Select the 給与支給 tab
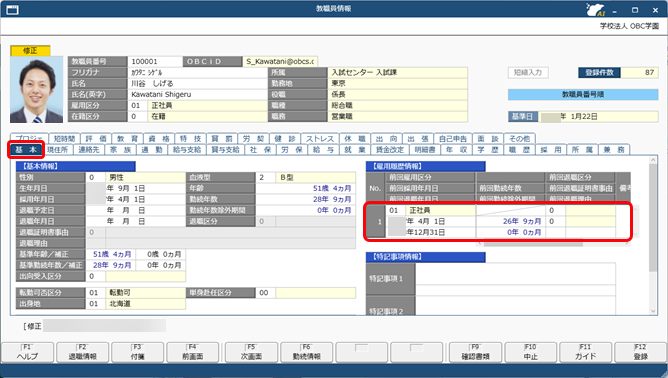The height and width of the screenshot is (378, 668). click(187, 150)
